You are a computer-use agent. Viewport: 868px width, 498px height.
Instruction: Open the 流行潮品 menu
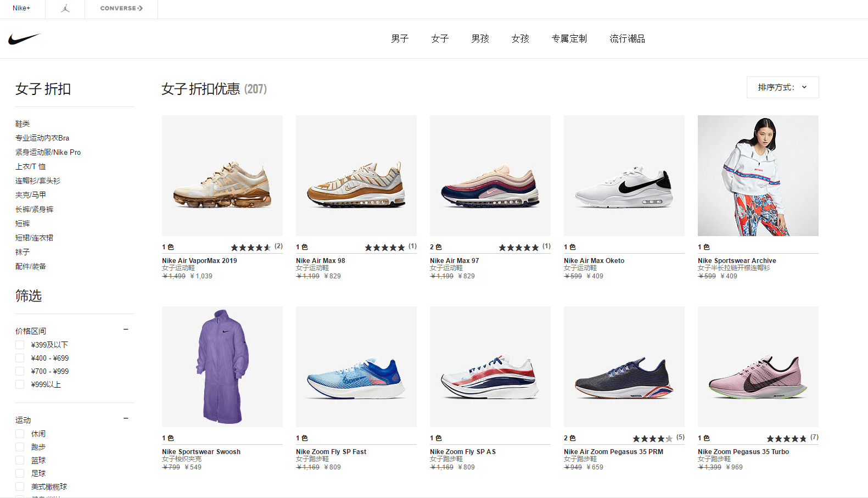point(628,38)
